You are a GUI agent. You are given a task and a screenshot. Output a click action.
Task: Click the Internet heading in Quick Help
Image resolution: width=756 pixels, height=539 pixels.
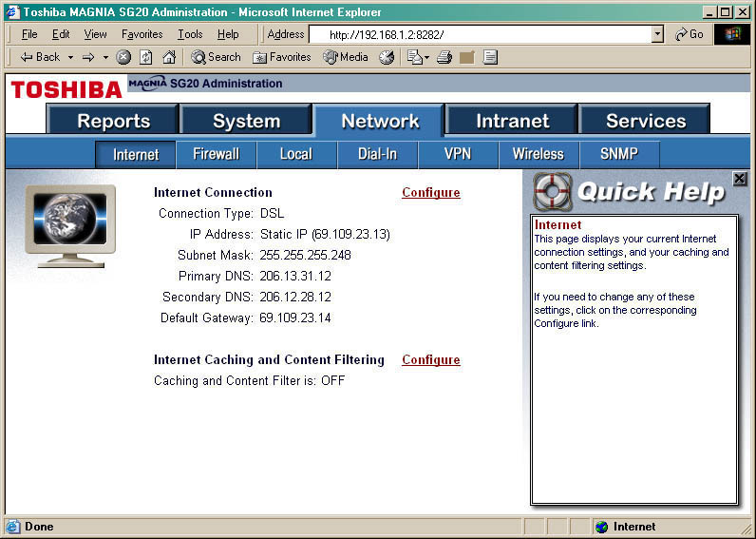(558, 225)
